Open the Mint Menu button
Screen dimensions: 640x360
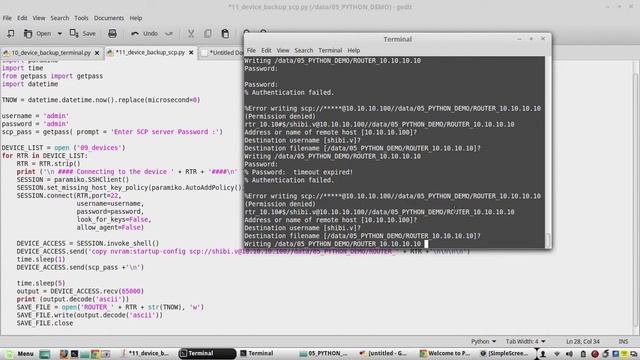pos(19,353)
